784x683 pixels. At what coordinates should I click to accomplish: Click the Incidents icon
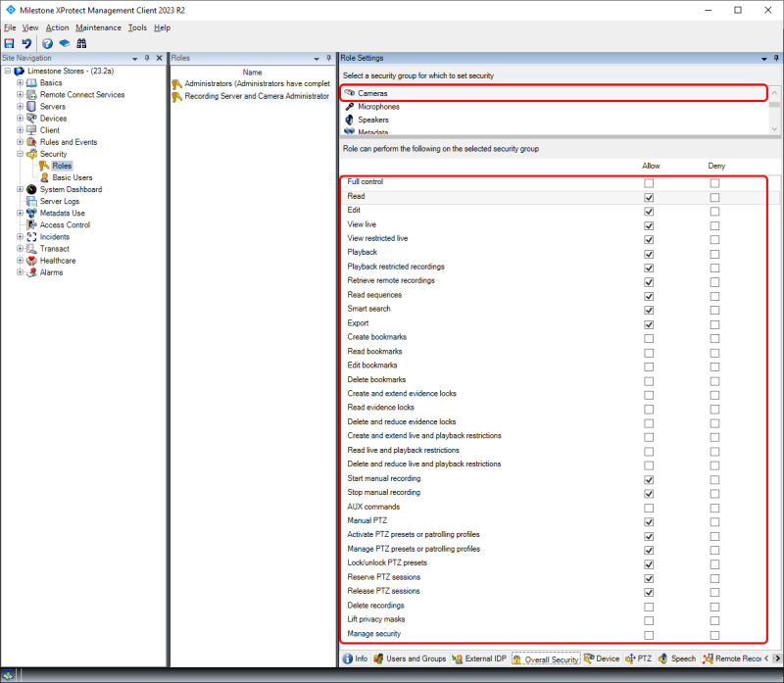pyautogui.click(x=31, y=237)
